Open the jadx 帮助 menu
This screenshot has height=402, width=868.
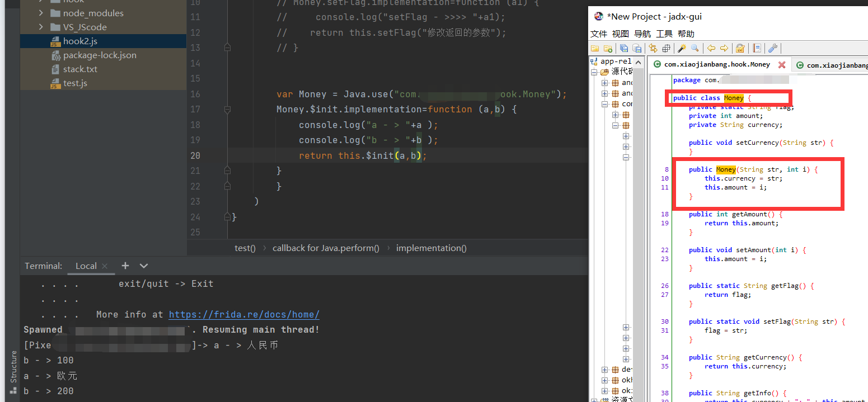coord(686,34)
